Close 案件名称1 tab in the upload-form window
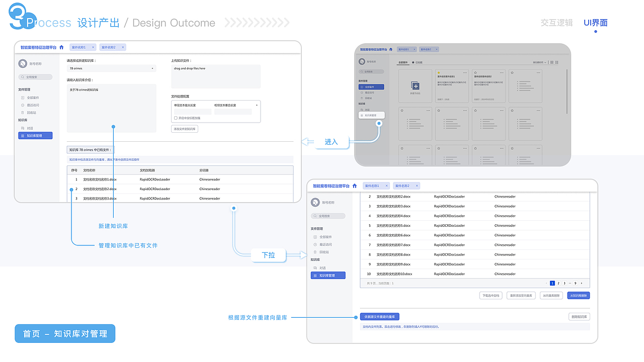The height and width of the screenshot is (362, 644). click(93, 47)
